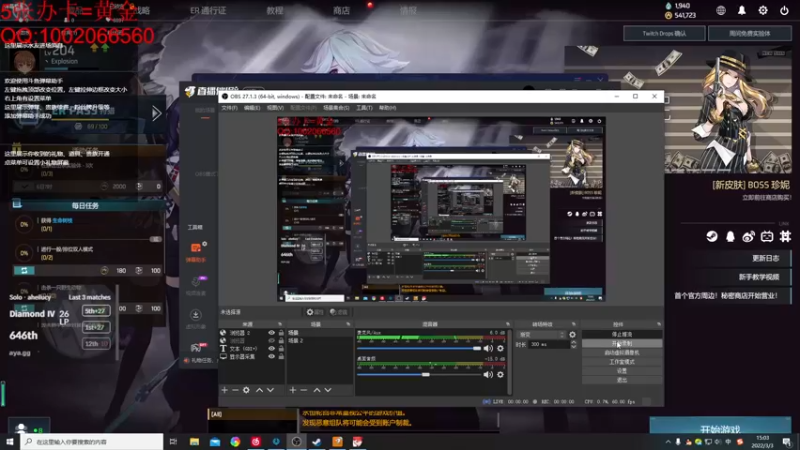Toggle visibility of second 浏览器 source
This screenshot has width=800, height=450.
point(271,340)
